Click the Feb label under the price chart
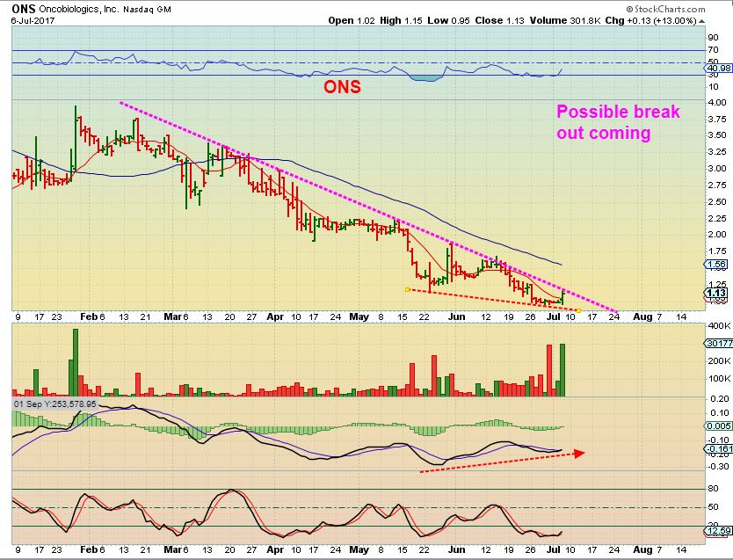This screenshot has width=733, height=560. [89, 317]
